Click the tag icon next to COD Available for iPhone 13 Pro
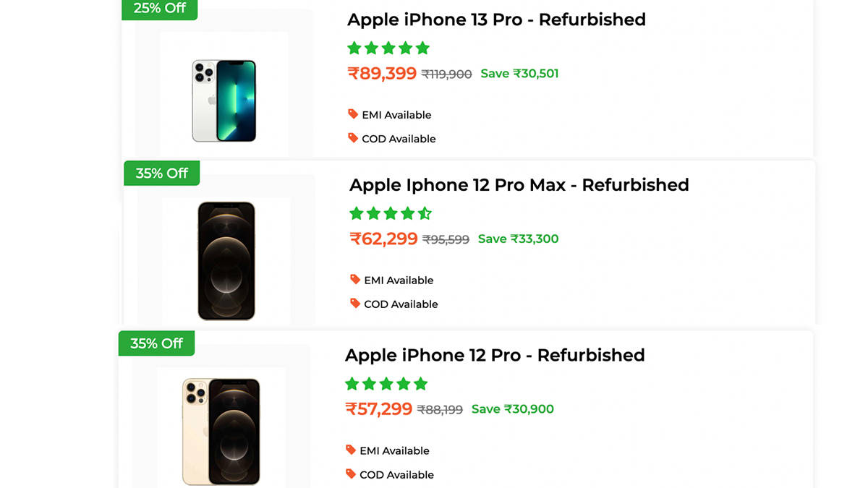This screenshot has width=868, height=488. (x=354, y=138)
